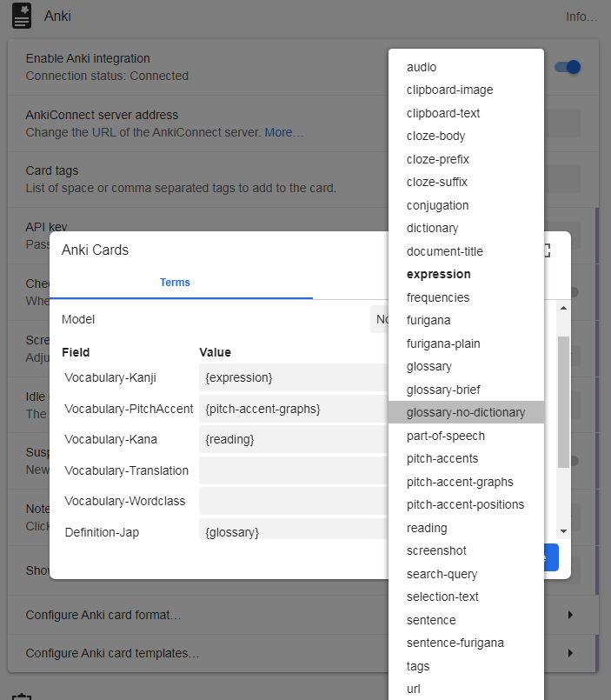Choose frequencies marker
611x700 pixels.
point(466,297)
